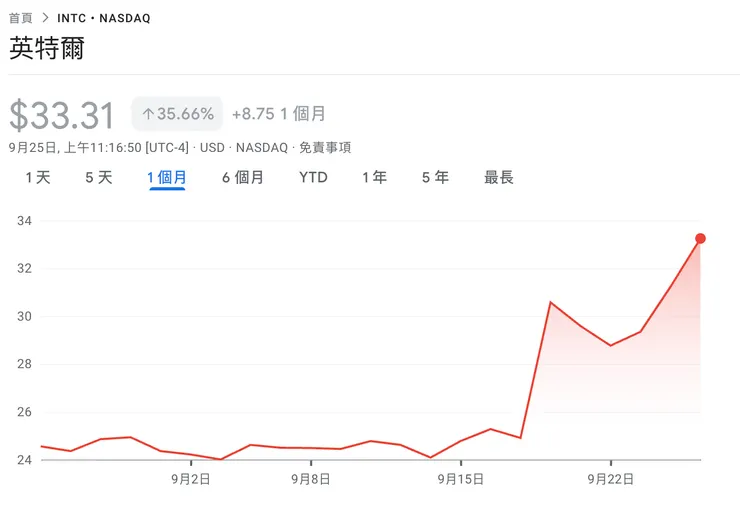740x510 pixels.
Task: View the 5年 price history
Action: (435, 177)
